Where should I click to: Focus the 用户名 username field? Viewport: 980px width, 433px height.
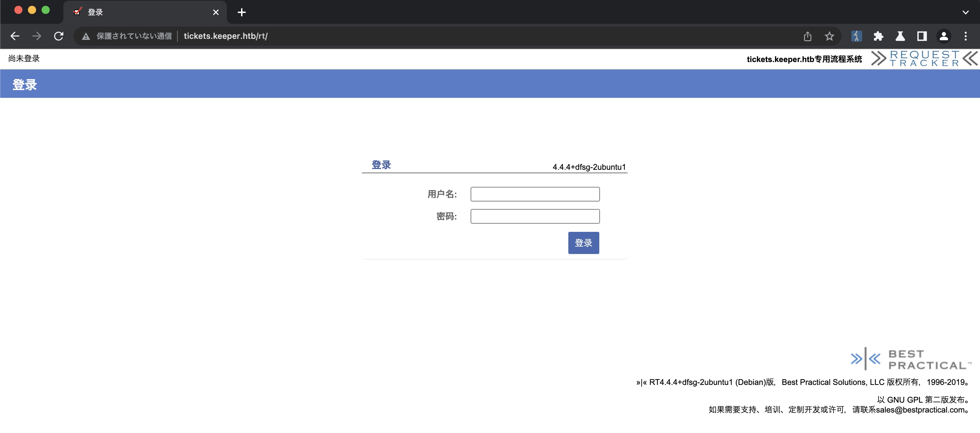(535, 194)
